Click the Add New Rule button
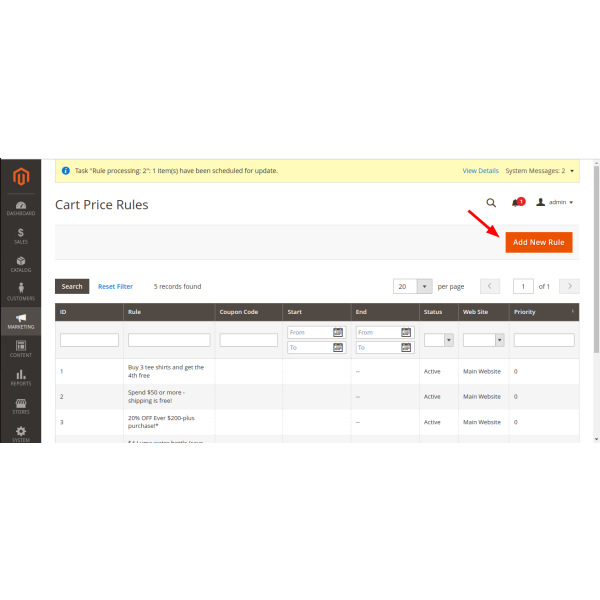 click(x=538, y=242)
